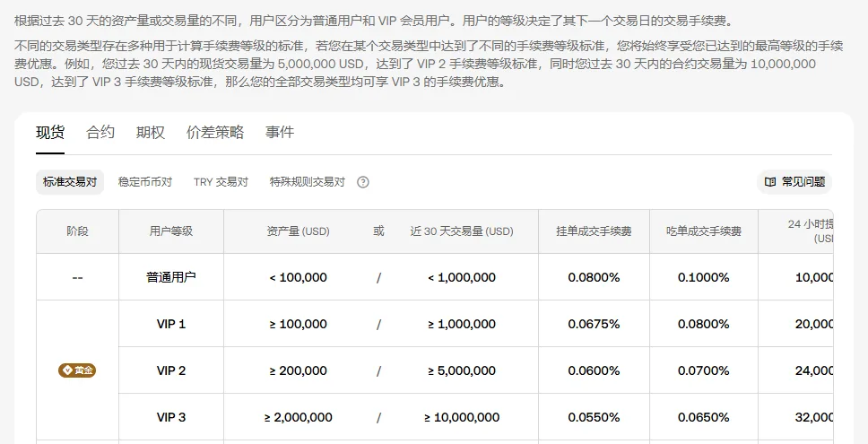This screenshot has height=444, width=868.
Task: Click the 0.0675% maker fee cell
Action: click(x=594, y=324)
